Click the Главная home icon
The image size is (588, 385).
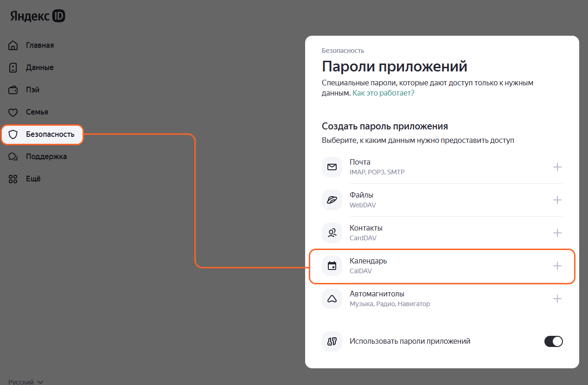click(x=13, y=45)
